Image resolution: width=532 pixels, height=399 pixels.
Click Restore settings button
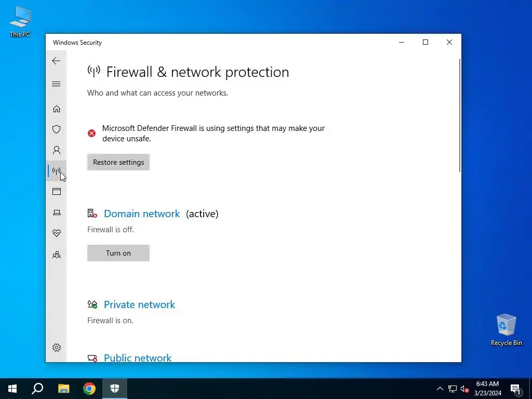tap(118, 162)
